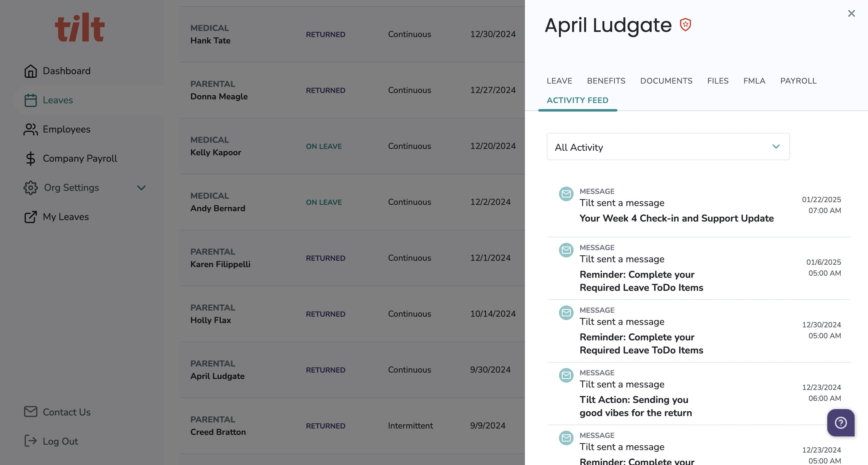Open the help question mark widget

[840, 422]
